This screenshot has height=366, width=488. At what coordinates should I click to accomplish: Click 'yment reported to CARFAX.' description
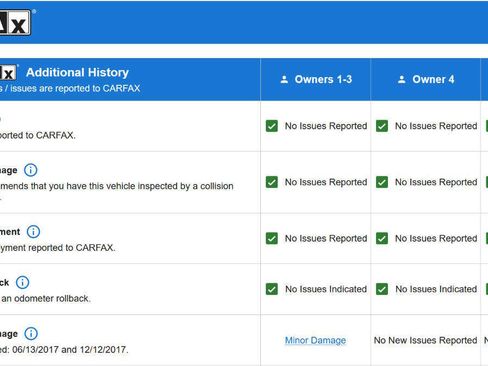click(x=57, y=248)
